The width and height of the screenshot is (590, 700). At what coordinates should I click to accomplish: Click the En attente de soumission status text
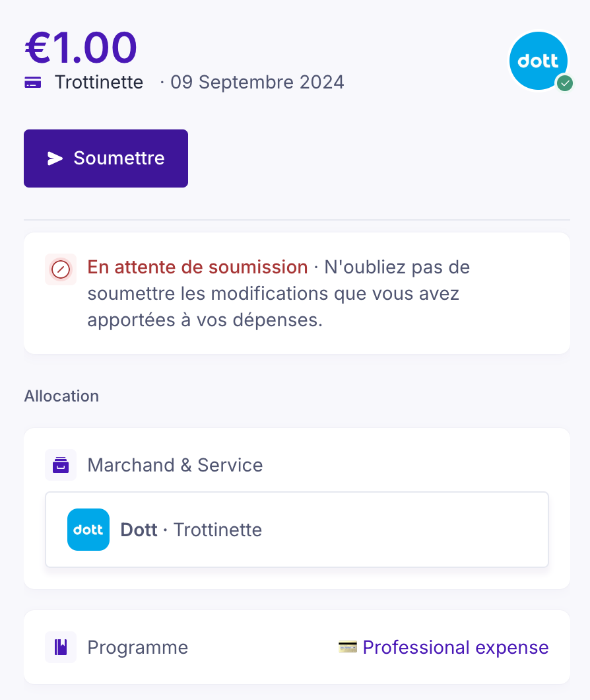[x=198, y=267]
